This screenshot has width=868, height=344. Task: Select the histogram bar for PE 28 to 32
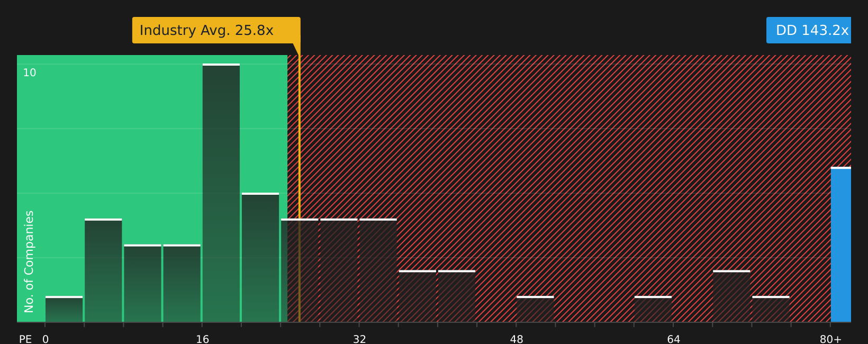coord(339,270)
